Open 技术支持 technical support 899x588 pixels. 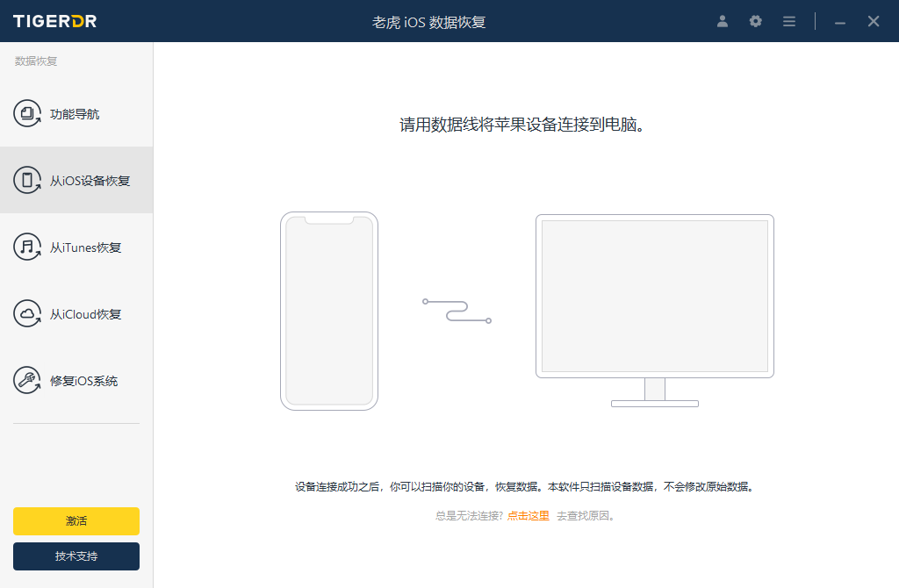[76, 556]
